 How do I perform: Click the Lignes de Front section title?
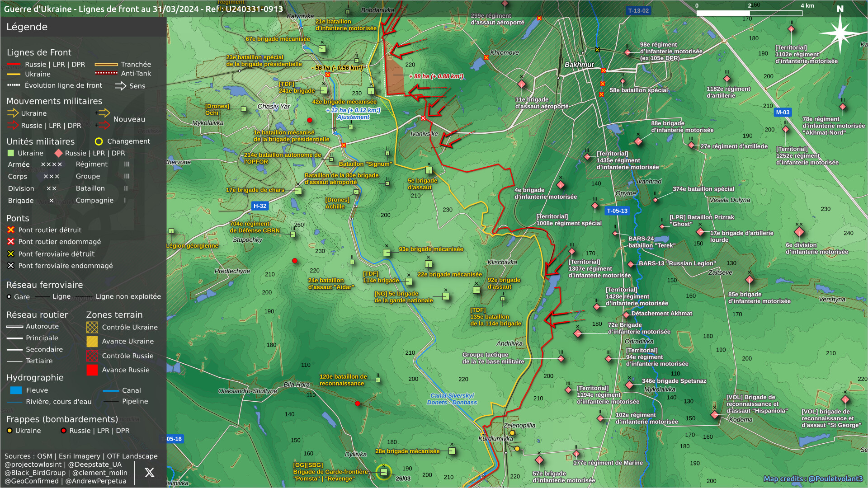coord(39,52)
